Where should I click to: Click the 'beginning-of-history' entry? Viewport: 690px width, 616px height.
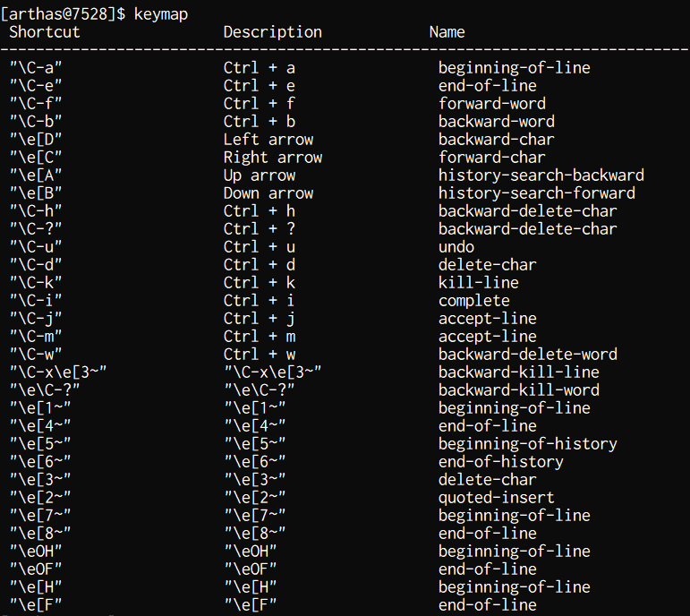coord(527,443)
